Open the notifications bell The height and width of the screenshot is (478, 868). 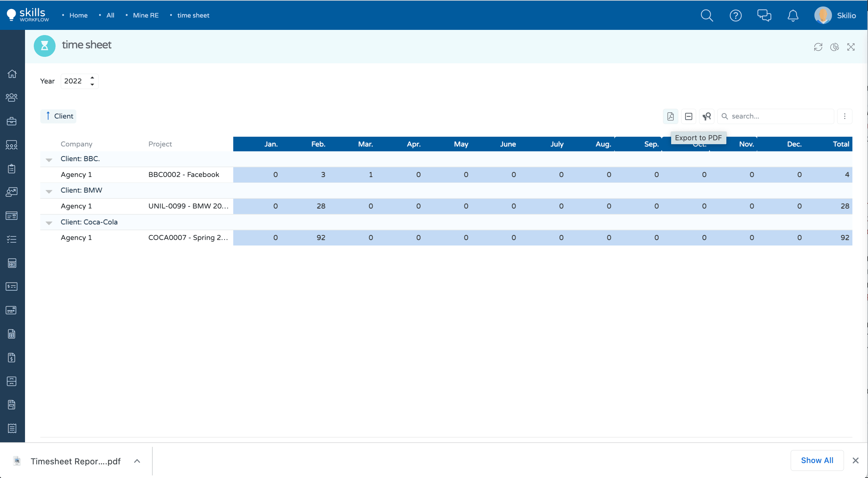pos(793,16)
